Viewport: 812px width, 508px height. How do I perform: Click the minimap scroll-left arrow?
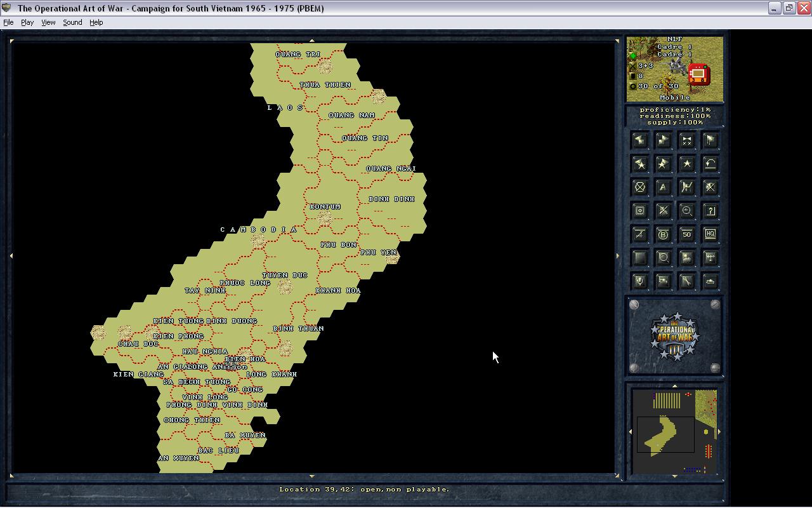[x=630, y=432]
